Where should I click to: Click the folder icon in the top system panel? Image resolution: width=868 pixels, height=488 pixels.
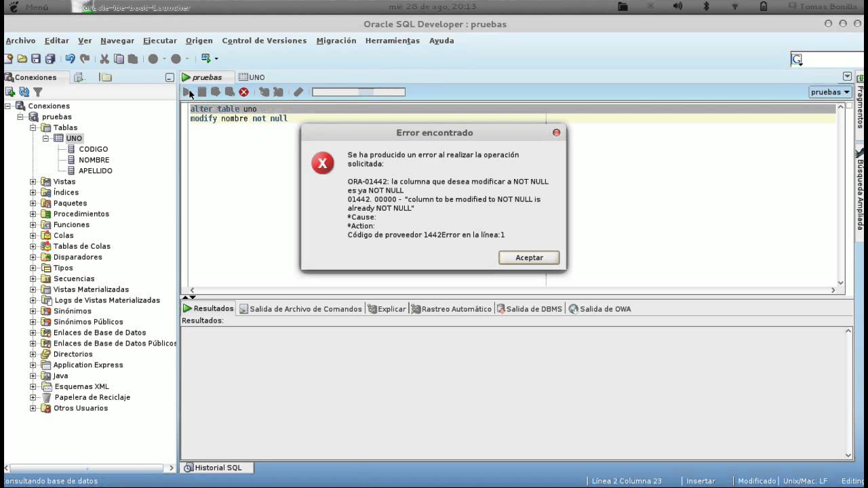pyautogui.click(x=623, y=7)
